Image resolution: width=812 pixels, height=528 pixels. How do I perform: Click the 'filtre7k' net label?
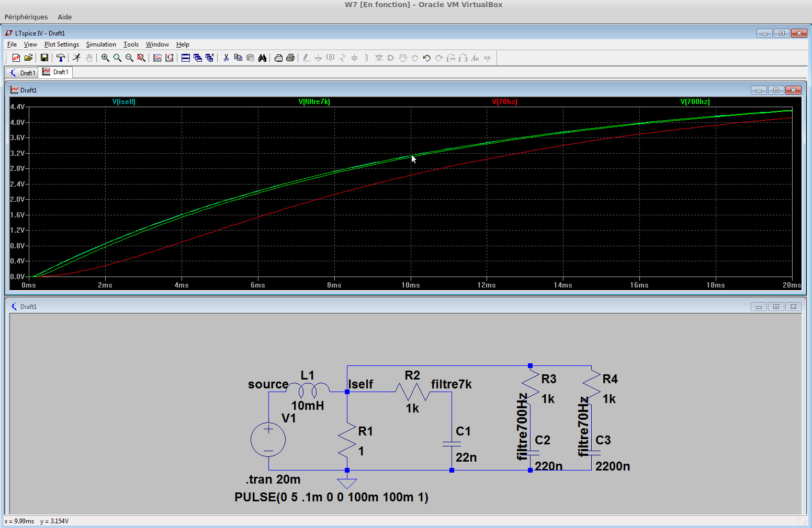coord(452,384)
